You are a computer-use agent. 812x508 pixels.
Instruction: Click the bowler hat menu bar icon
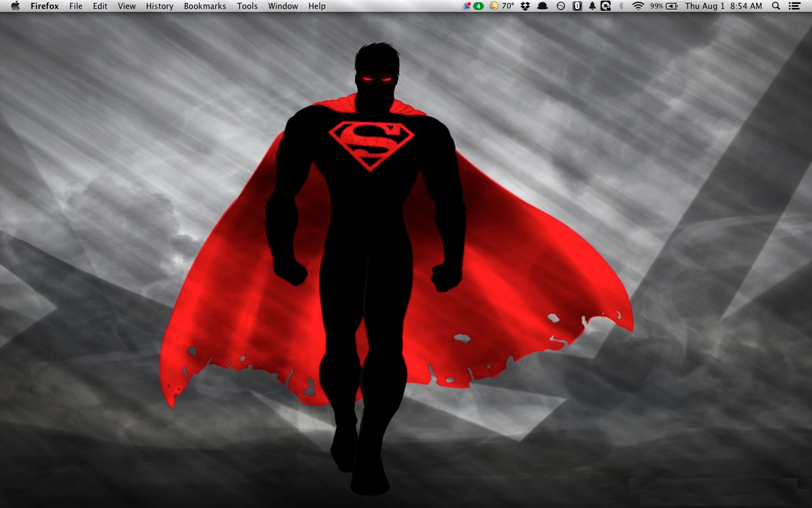[x=542, y=6]
